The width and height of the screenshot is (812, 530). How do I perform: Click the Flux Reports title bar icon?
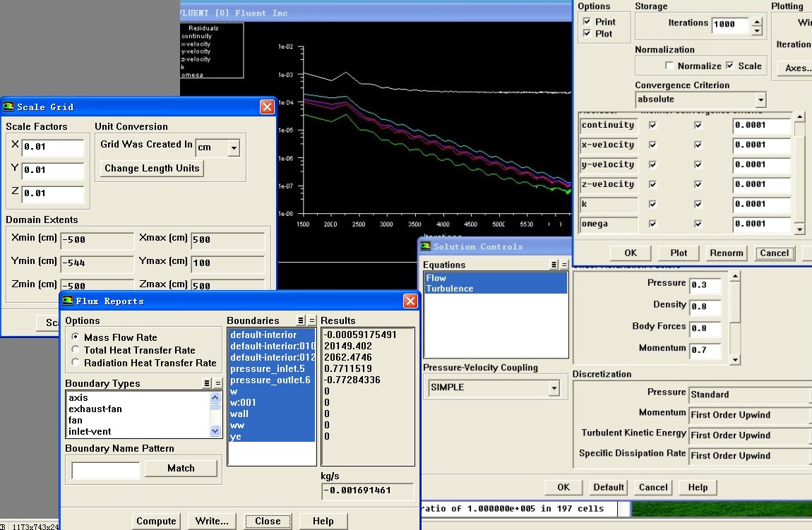tap(67, 301)
